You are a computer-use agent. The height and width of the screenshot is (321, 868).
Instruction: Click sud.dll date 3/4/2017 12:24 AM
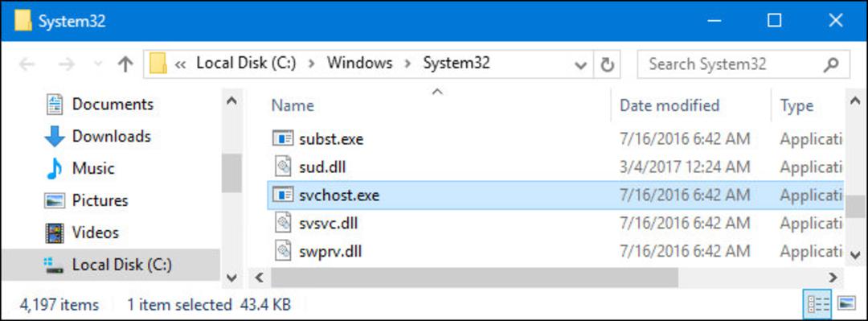click(x=685, y=167)
